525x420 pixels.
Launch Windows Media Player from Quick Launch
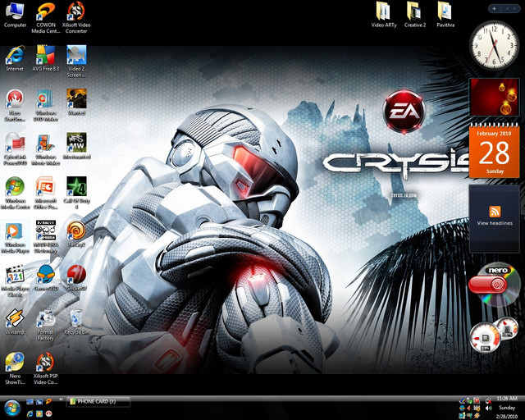(x=39, y=413)
